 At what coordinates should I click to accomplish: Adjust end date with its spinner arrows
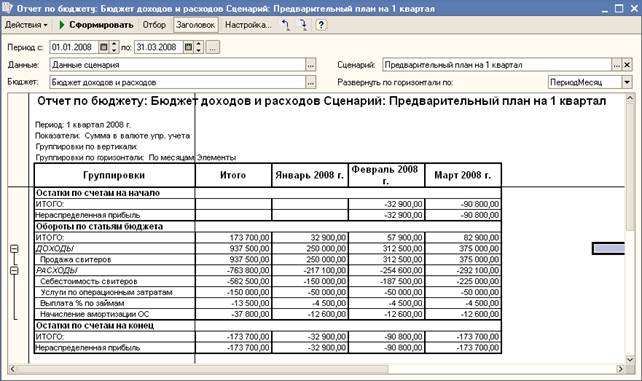click(198, 47)
